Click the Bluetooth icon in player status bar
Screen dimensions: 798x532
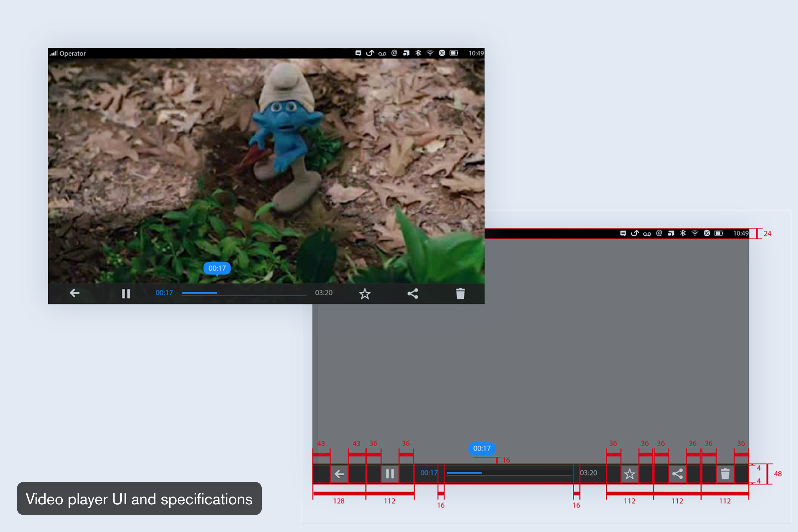coord(418,53)
